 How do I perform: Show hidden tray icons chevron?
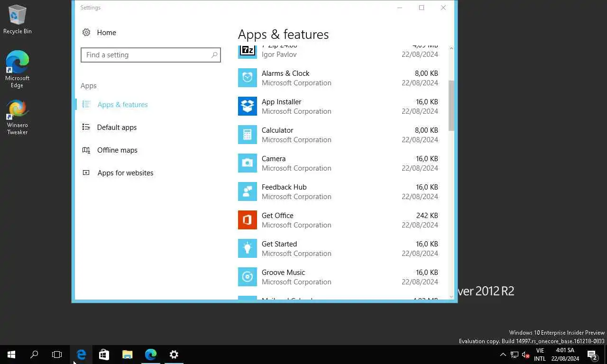(503, 355)
